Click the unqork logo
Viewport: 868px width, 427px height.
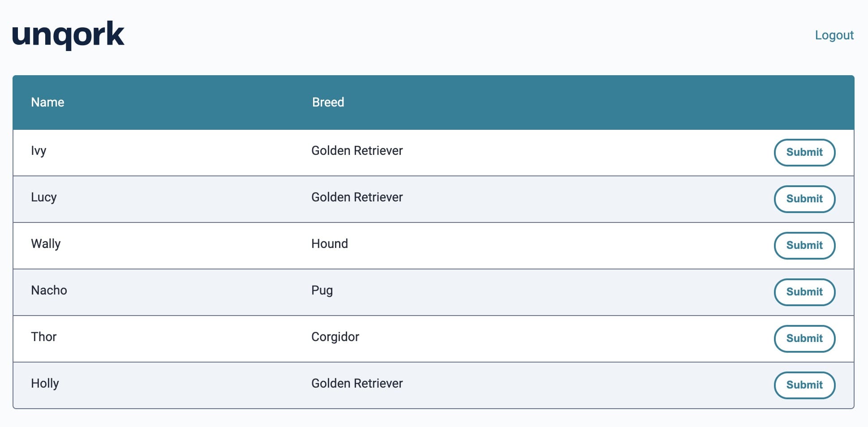click(68, 35)
